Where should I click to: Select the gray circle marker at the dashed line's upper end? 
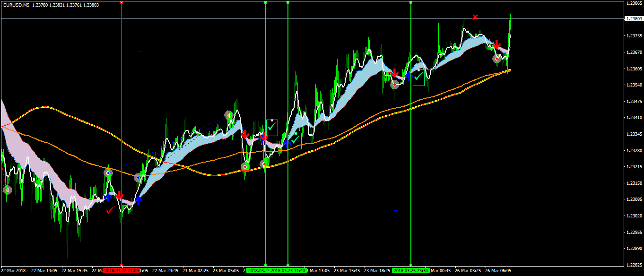tap(228, 115)
